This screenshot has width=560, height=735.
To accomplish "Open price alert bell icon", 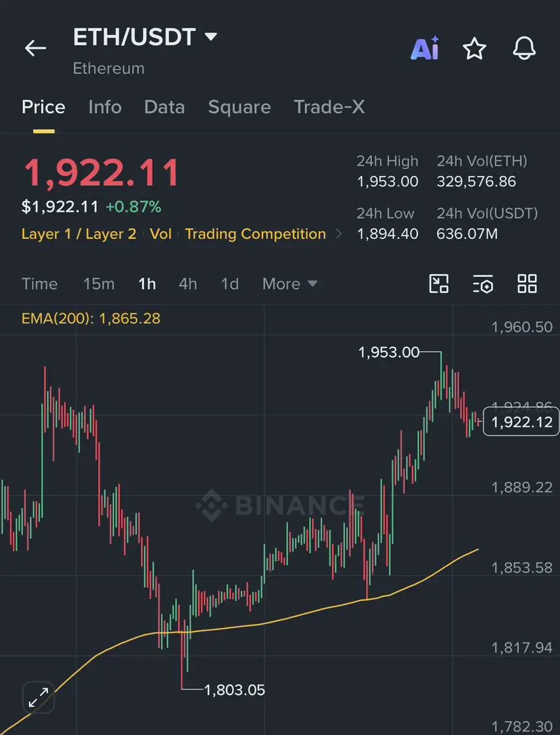I will pyautogui.click(x=524, y=48).
